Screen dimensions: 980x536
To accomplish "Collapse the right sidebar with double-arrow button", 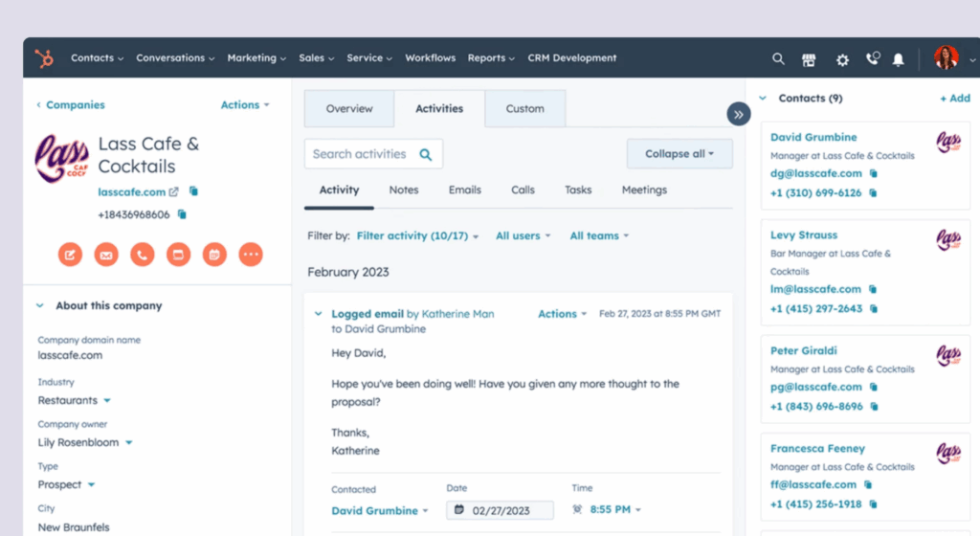I will [x=738, y=114].
